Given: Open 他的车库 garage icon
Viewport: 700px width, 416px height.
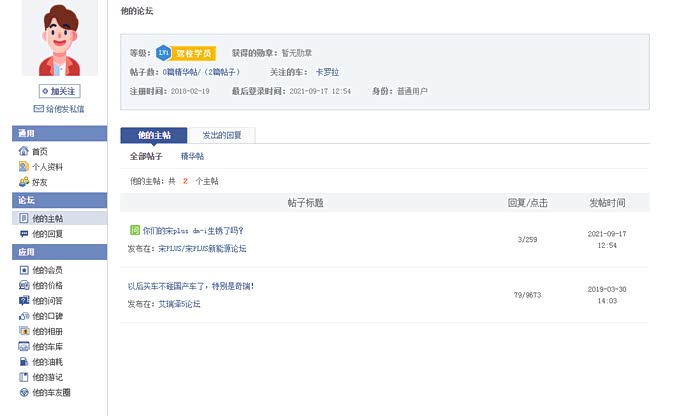Looking at the screenshot, I should (x=24, y=346).
